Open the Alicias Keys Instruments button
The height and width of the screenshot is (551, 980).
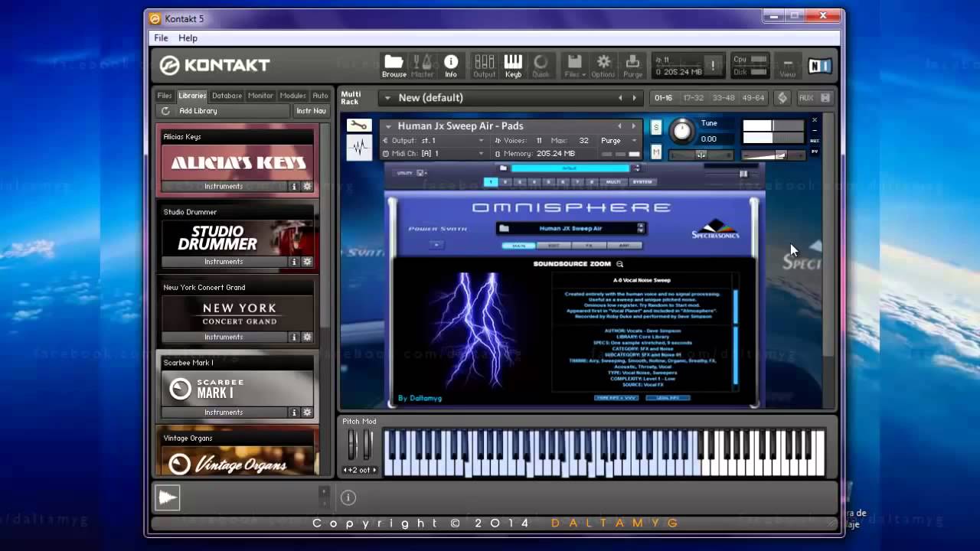click(x=224, y=187)
